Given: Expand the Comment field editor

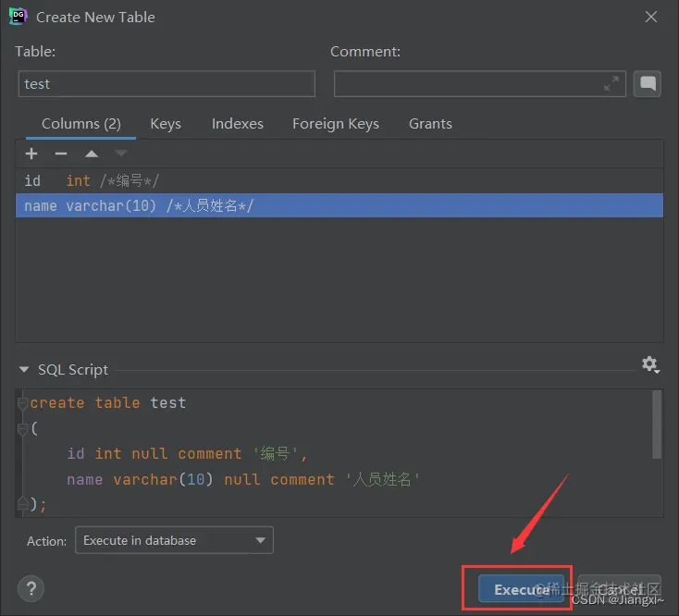Looking at the screenshot, I should [611, 83].
